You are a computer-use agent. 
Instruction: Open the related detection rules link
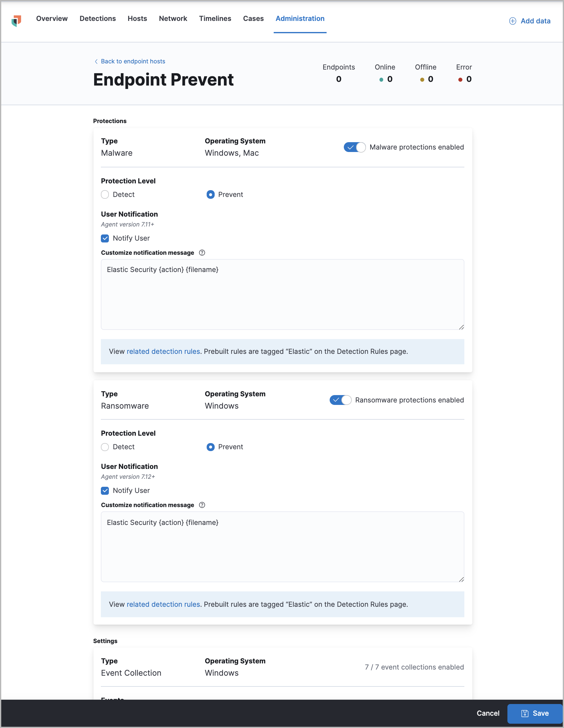163,351
